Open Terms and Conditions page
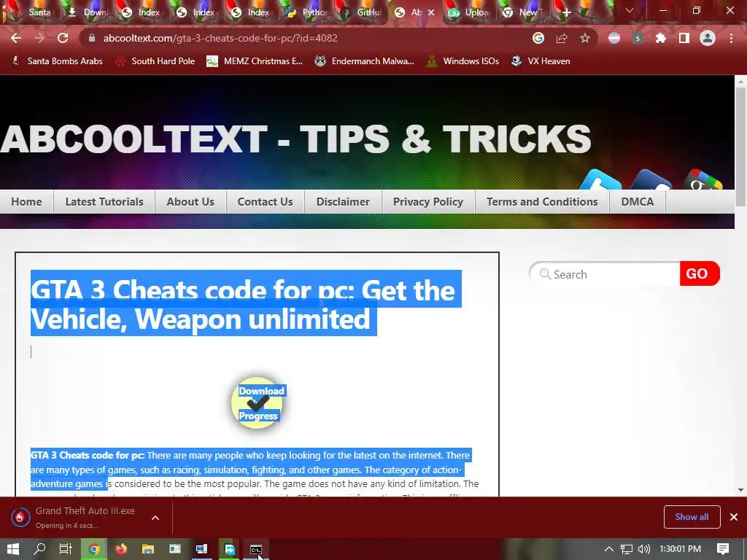747x560 pixels. tap(542, 202)
